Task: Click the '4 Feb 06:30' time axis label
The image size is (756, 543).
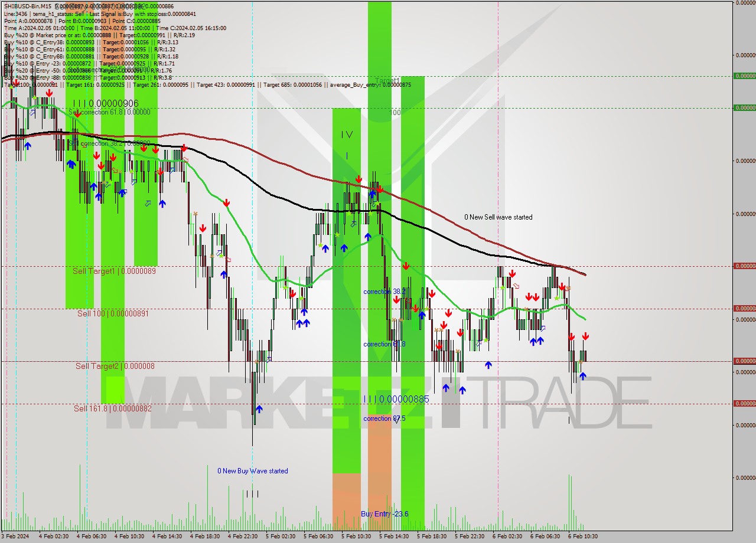Action: (91, 537)
